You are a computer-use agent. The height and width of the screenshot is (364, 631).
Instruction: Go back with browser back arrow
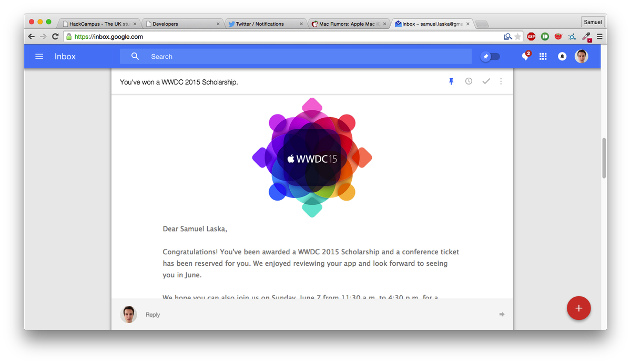pos(32,37)
